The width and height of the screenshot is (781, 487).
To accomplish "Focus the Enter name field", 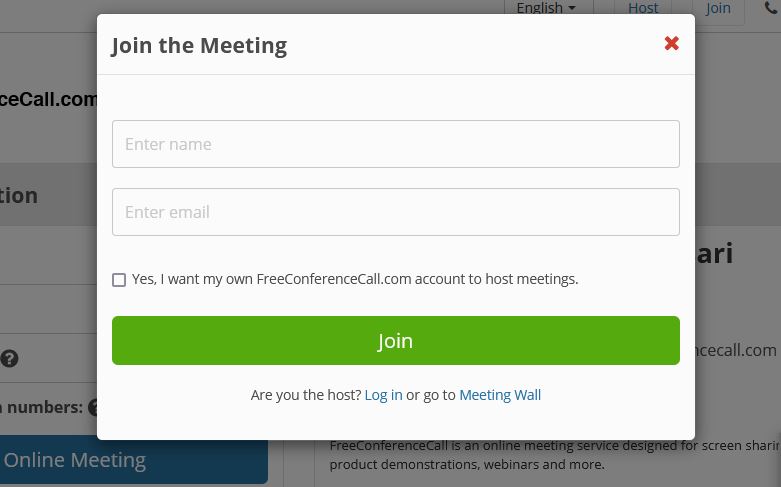I will tap(395, 144).
